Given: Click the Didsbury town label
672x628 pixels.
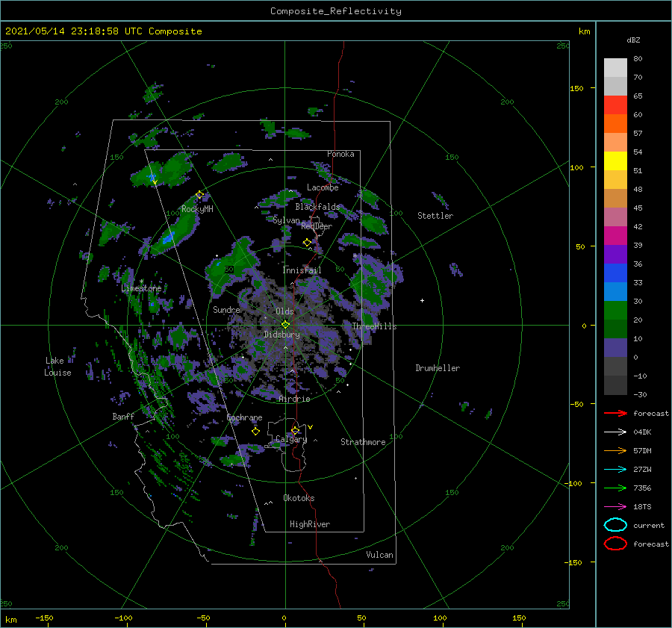Looking at the screenshot, I should [x=282, y=335].
